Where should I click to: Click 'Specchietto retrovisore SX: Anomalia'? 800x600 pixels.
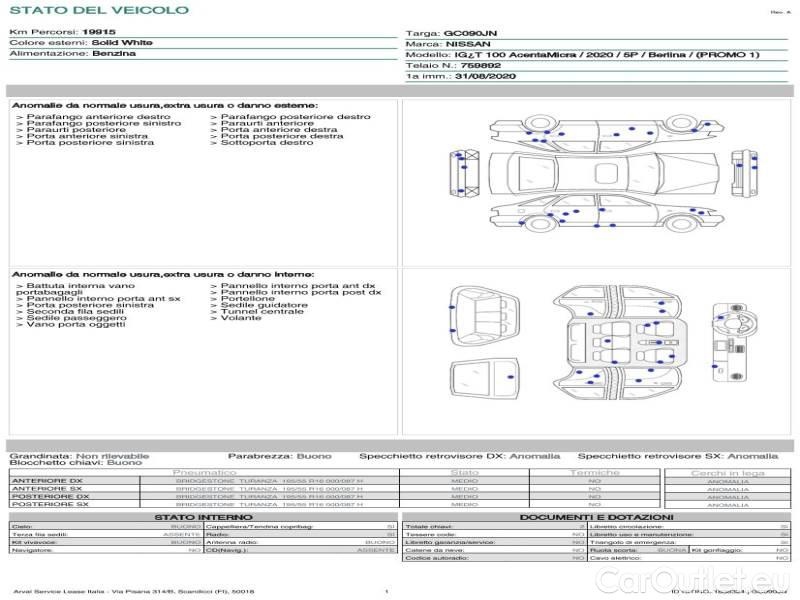click(x=678, y=456)
